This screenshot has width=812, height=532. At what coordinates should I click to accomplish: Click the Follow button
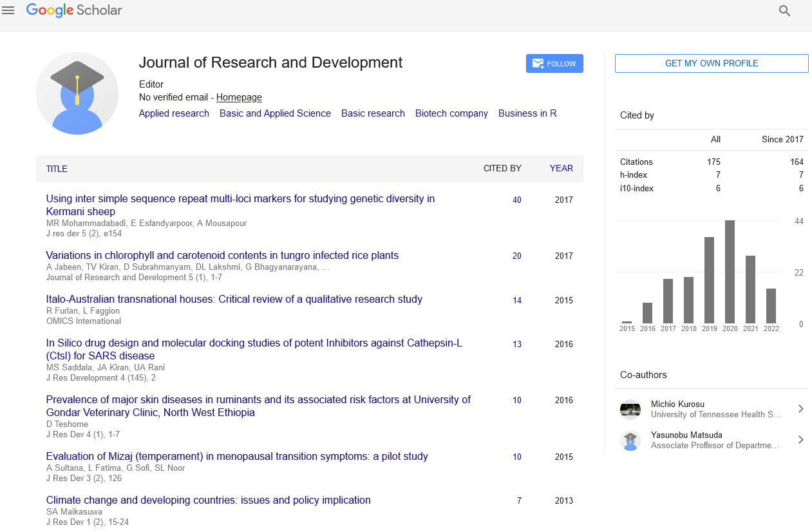(554, 64)
